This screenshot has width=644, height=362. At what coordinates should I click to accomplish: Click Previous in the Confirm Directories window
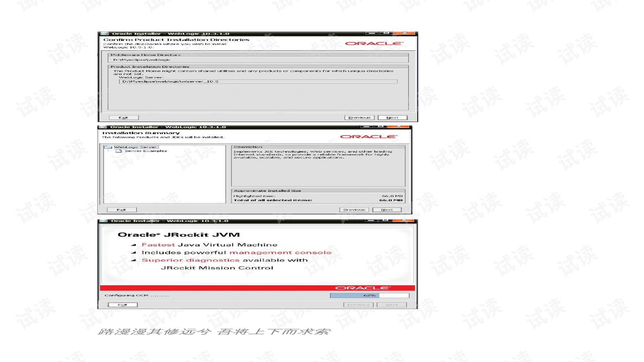[359, 118]
